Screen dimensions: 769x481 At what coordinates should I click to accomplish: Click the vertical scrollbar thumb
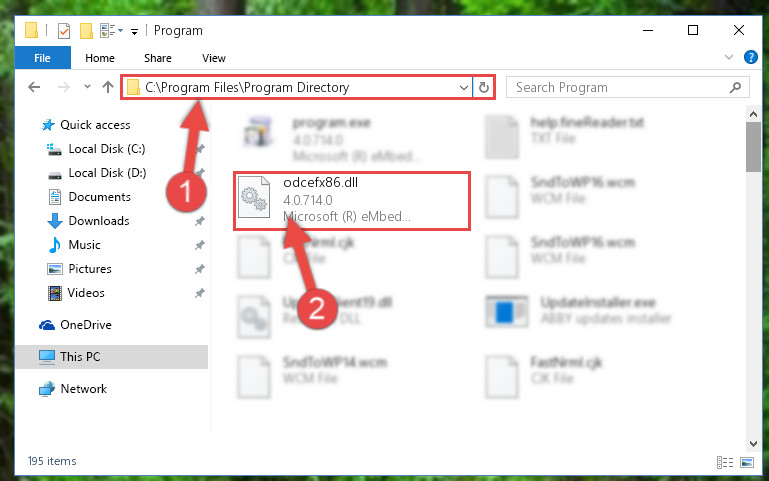click(753, 147)
